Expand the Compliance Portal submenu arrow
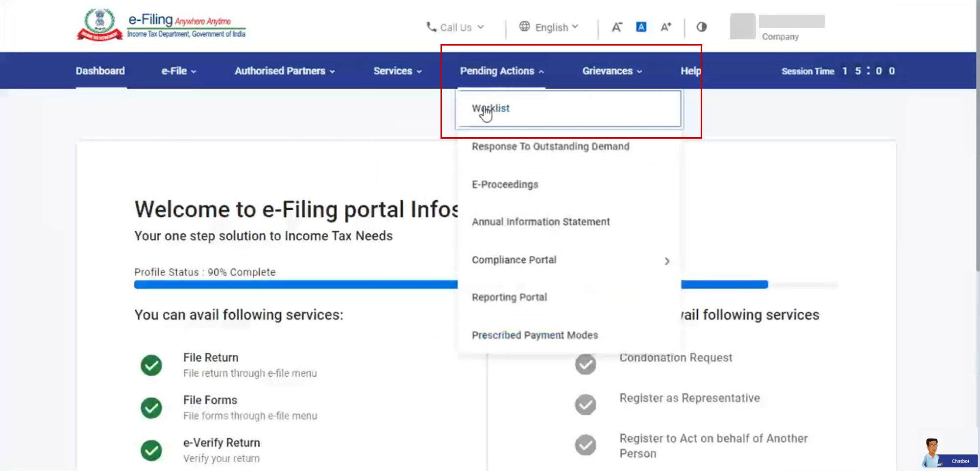980x471 pixels. click(x=666, y=261)
